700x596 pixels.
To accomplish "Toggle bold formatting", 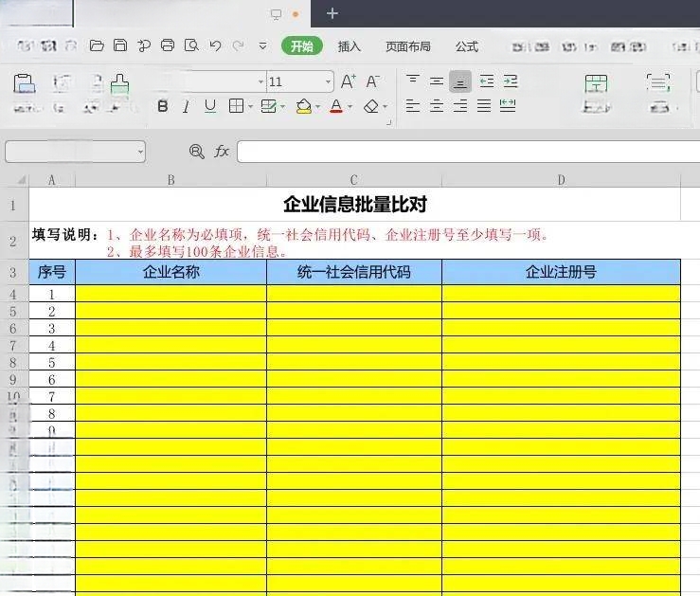I will [x=163, y=106].
